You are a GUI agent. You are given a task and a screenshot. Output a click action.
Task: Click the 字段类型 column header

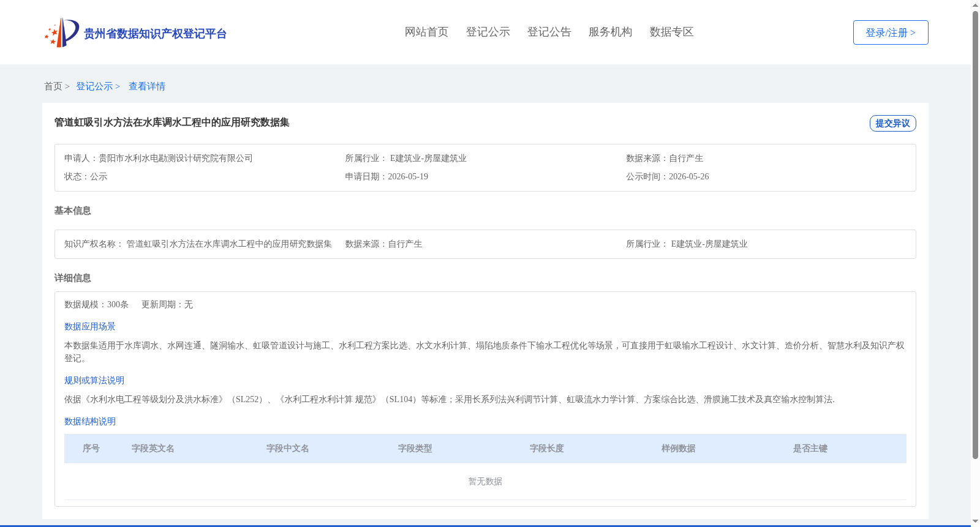coord(415,449)
